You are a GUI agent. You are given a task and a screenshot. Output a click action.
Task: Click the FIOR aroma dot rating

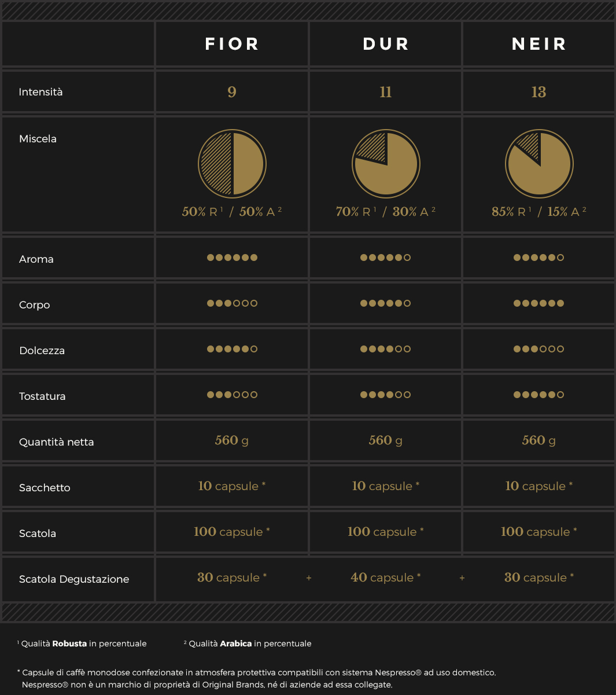coord(232,258)
